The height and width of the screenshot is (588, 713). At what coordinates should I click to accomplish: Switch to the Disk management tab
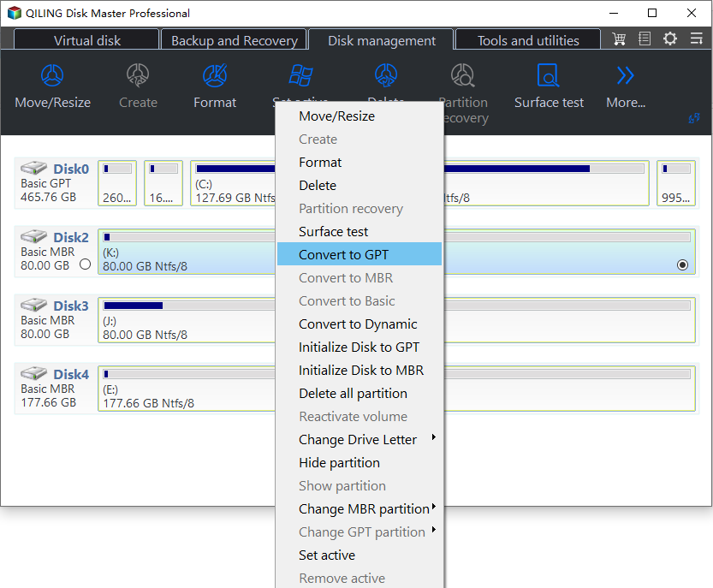pyautogui.click(x=382, y=40)
